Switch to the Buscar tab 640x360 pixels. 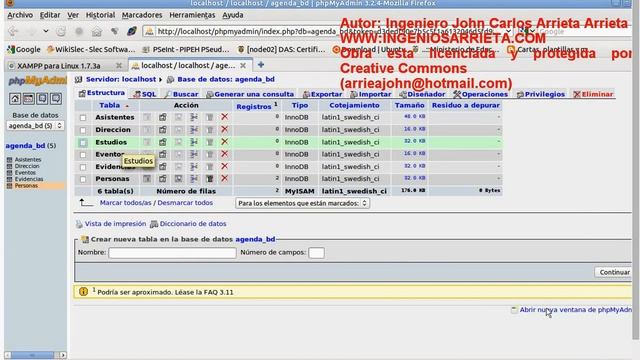[x=181, y=94]
